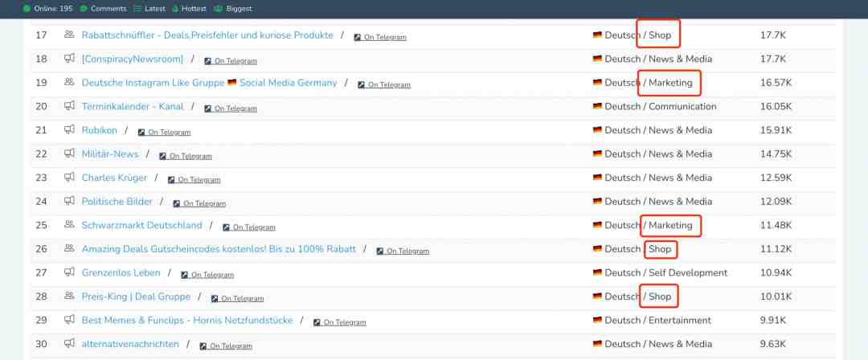Open the Charles Krüger channel link
The image size is (868, 360).
(114, 178)
